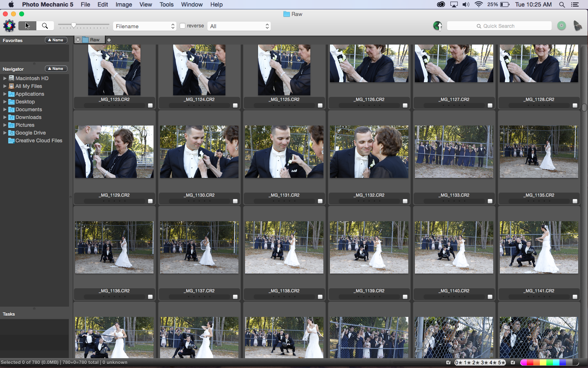Expand All My Files in Navigator
Image resolution: width=588 pixels, height=368 pixels.
pyautogui.click(x=5, y=86)
